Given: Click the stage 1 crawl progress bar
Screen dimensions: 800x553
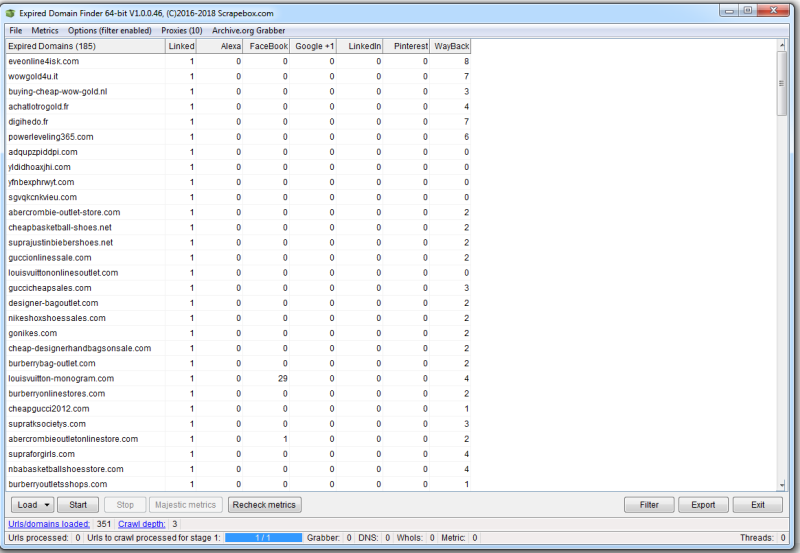Looking at the screenshot, I should point(263,538).
